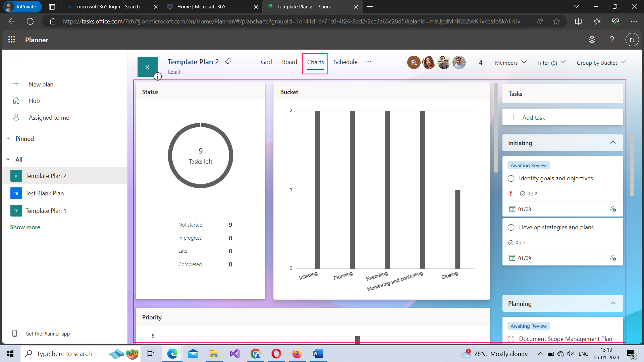Open Members dropdown

(x=511, y=63)
